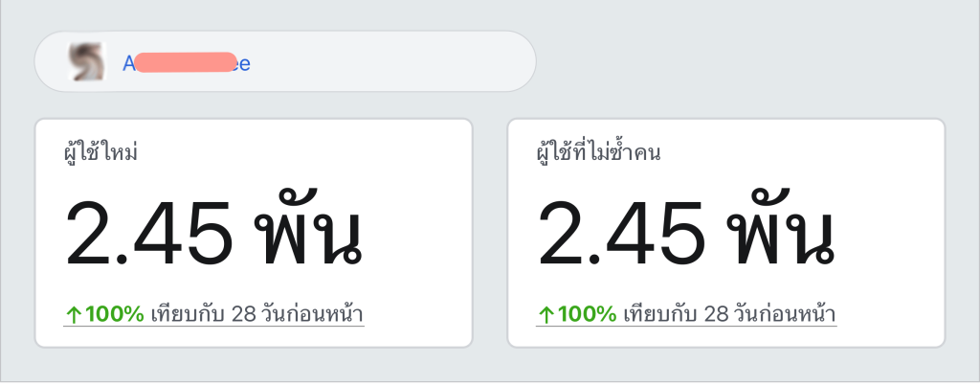Click the blurred profile avatar thumbnail
The height and width of the screenshot is (386, 980).
click(x=87, y=62)
